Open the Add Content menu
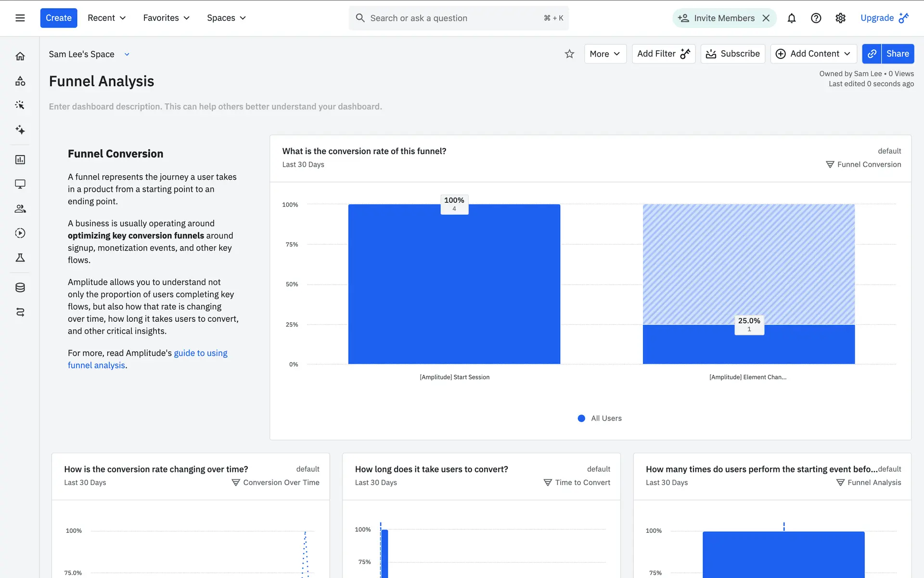The width and height of the screenshot is (924, 578). 813,54
